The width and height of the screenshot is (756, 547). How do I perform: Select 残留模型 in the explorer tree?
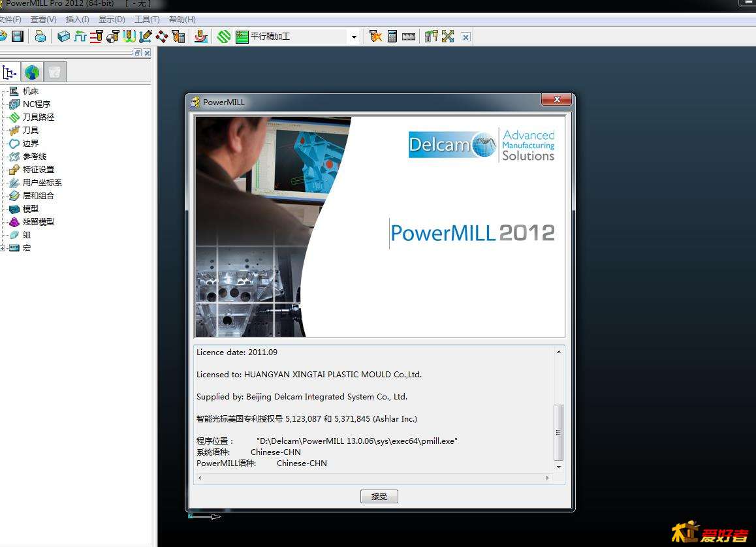click(x=38, y=222)
